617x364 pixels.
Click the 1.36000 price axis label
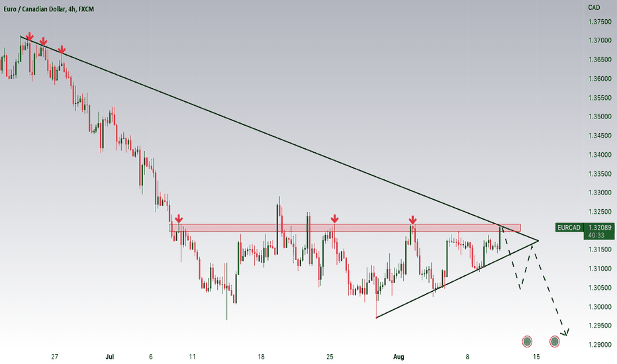pos(600,79)
